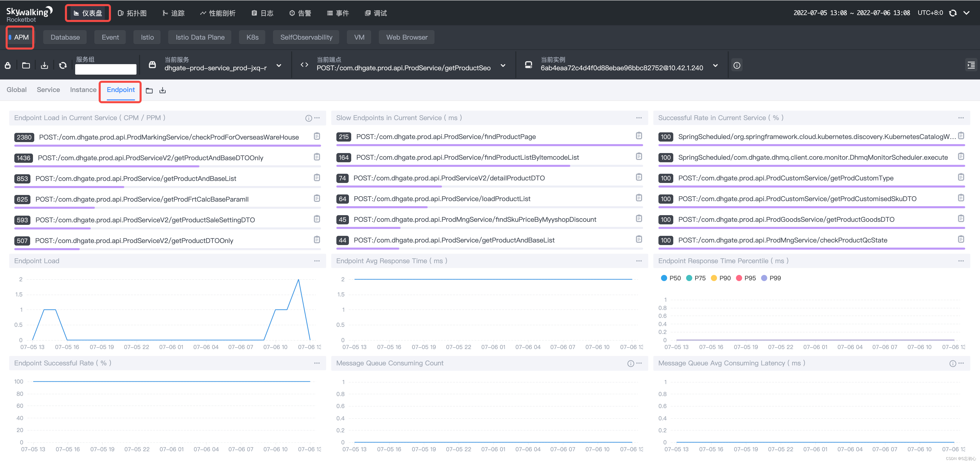Expand the 当前服务 service dropdown

279,65
